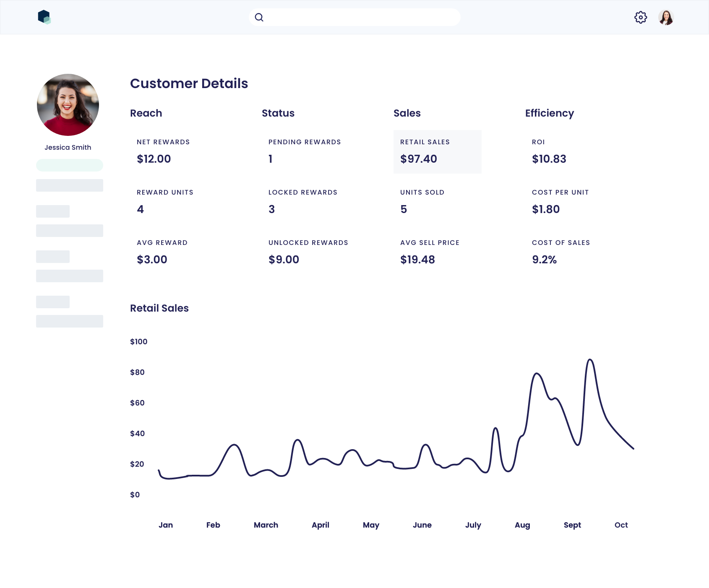The height and width of the screenshot is (588, 709).
Task: Click Jessica Smith's profile photo
Action: coord(68,104)
